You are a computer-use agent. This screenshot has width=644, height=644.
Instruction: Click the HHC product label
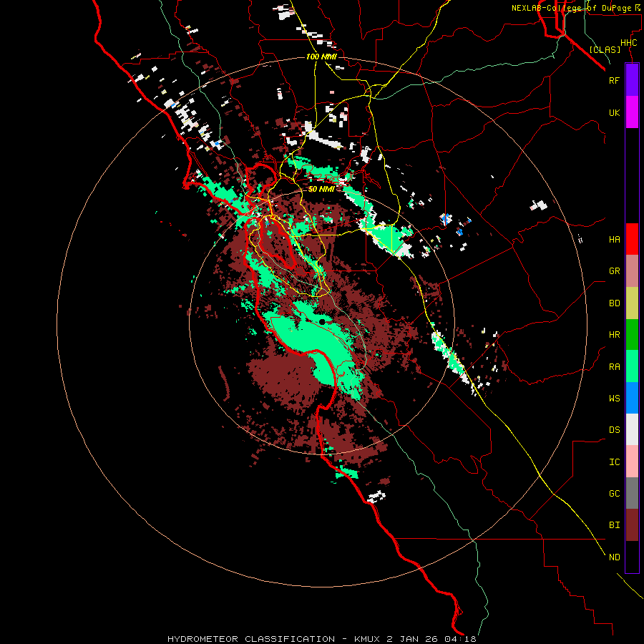click(628, 43)
